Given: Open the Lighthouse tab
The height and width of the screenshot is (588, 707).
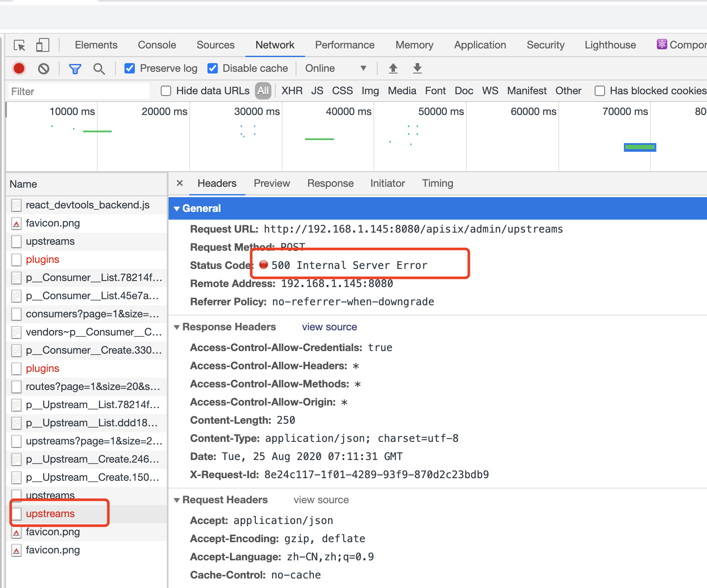Looking at the screenshot, I should tap(610, 45).
